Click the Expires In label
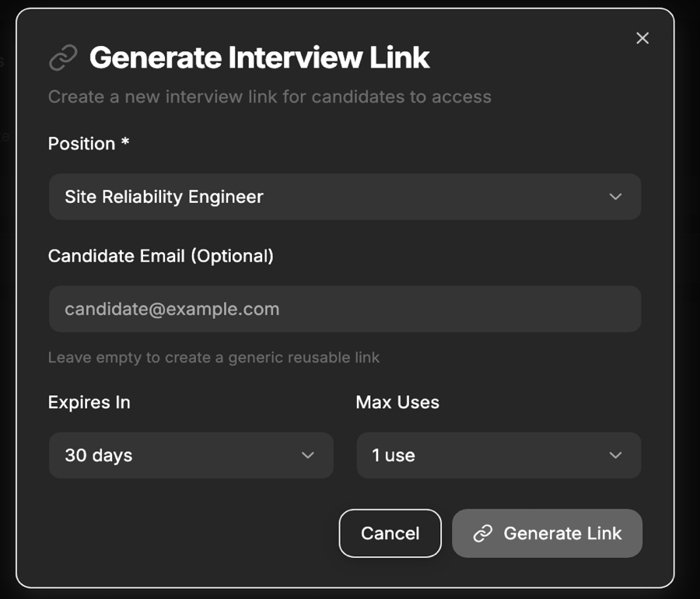This screenshot has width=700, height=599. click(89, 402)
